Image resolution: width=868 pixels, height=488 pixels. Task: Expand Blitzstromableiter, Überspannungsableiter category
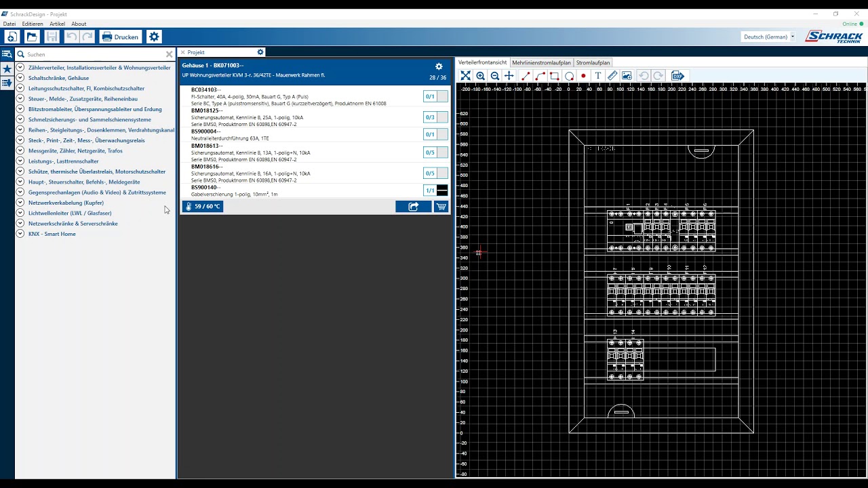pyautogui.click(x=20, y=109)
